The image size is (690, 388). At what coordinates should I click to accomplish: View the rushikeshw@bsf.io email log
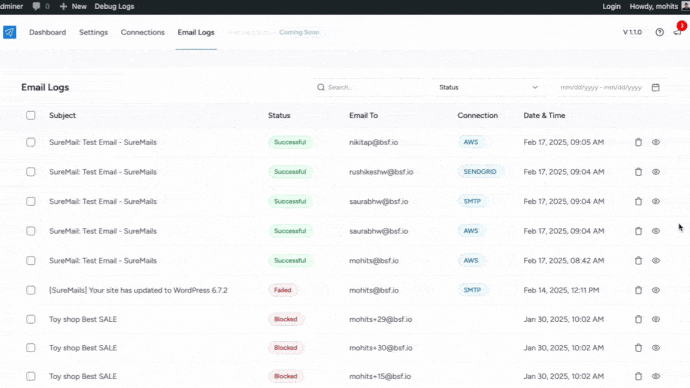click(656, 172)
